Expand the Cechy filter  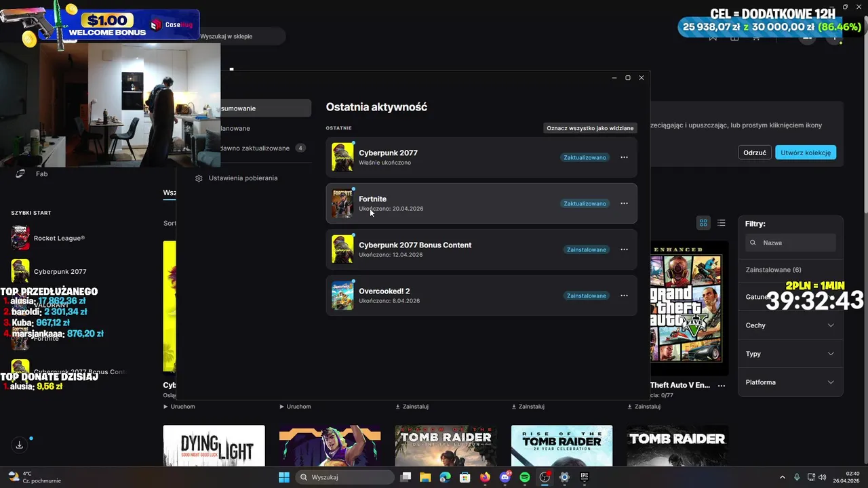790,325
